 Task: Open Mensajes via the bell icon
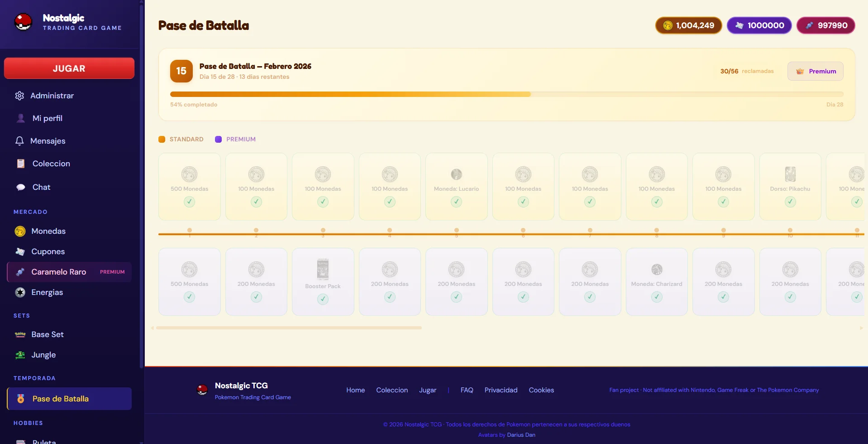(19, 141)
